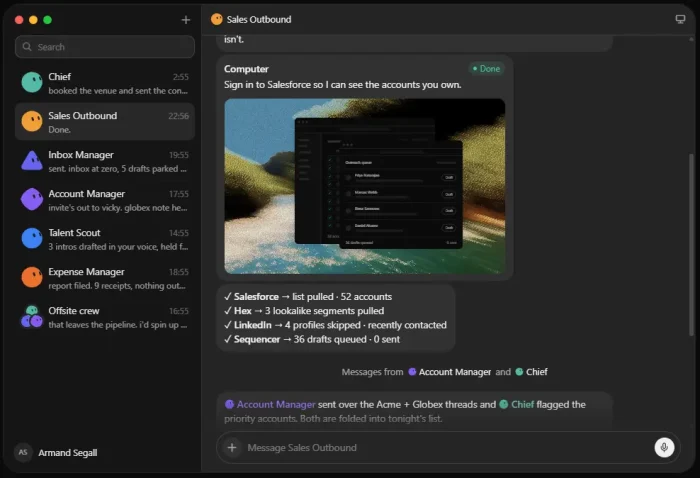Viewport: 700px width, 478px height.
Task: Click the Search field in sidebar
Action: tap(105, 47)
